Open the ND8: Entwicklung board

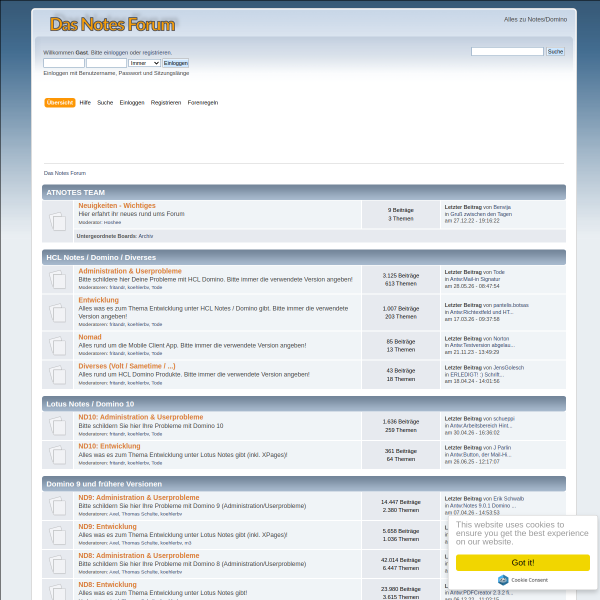pyautogui.click(x=108, y=584)
